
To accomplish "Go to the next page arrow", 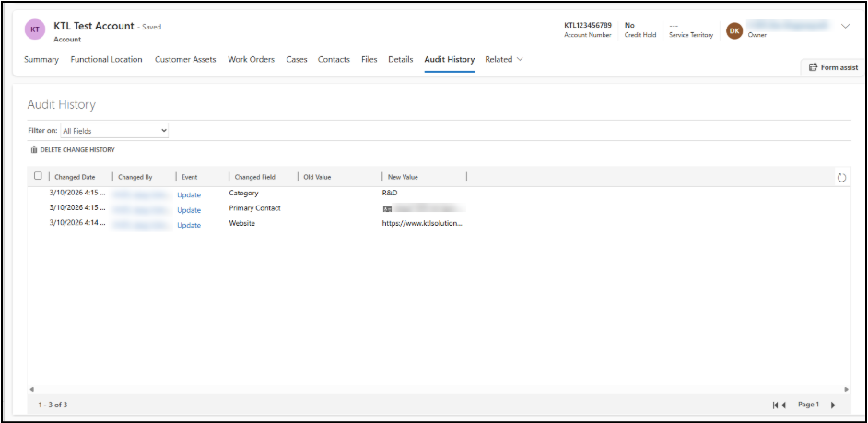I will point(833,405).
